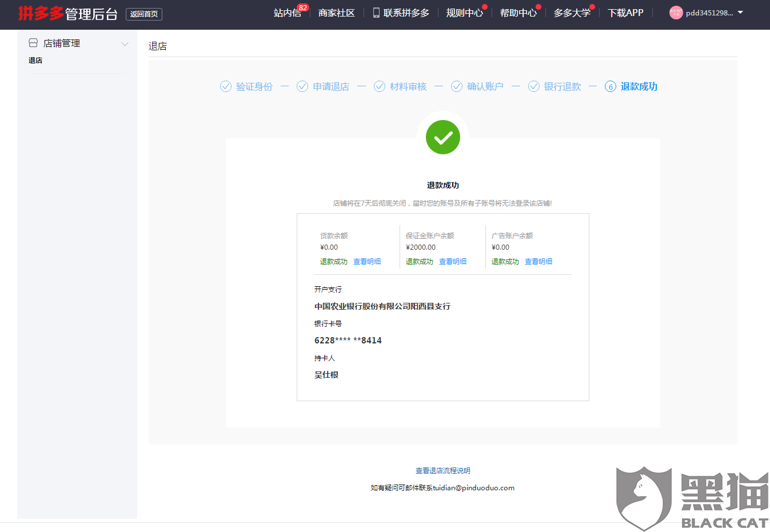Click 返回首页 button

pos(143,14)
